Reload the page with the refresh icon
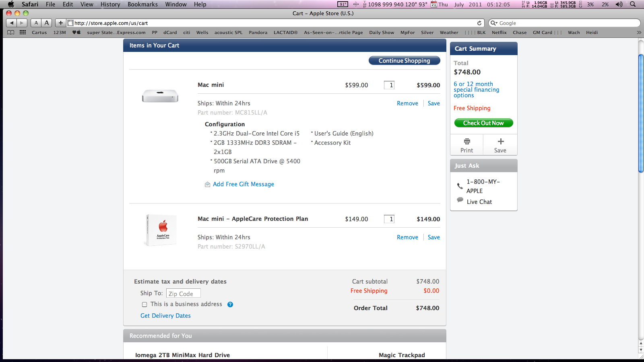This screenshot has height=362, width=644. coord(479,23)
